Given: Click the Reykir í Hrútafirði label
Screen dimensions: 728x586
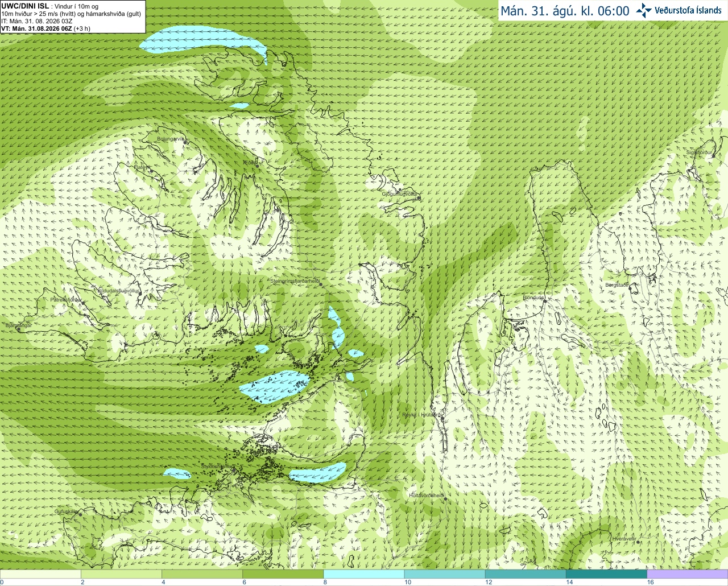Looking at the screenshot, I should [x=422, y=415].
